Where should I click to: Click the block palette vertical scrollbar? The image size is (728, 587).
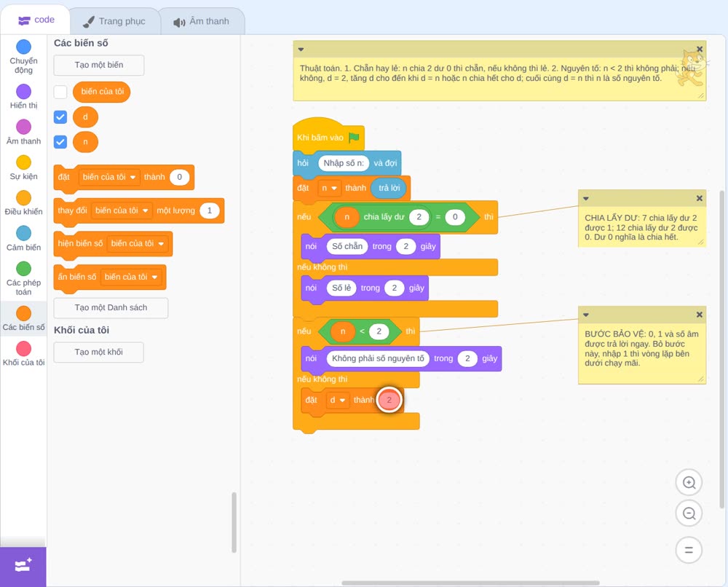pyautogui.click(x=234, y=522)
